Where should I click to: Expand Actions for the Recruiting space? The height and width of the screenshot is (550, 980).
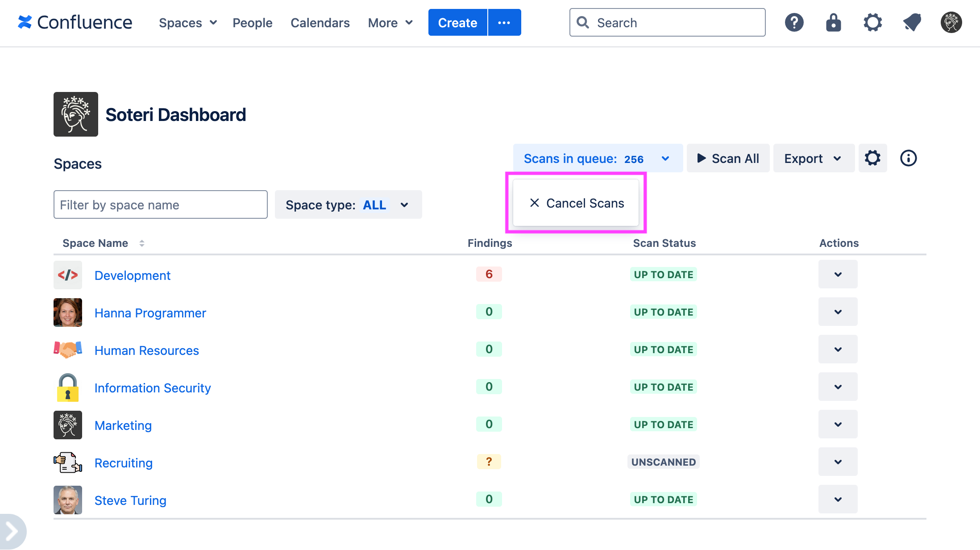(838, 462)
